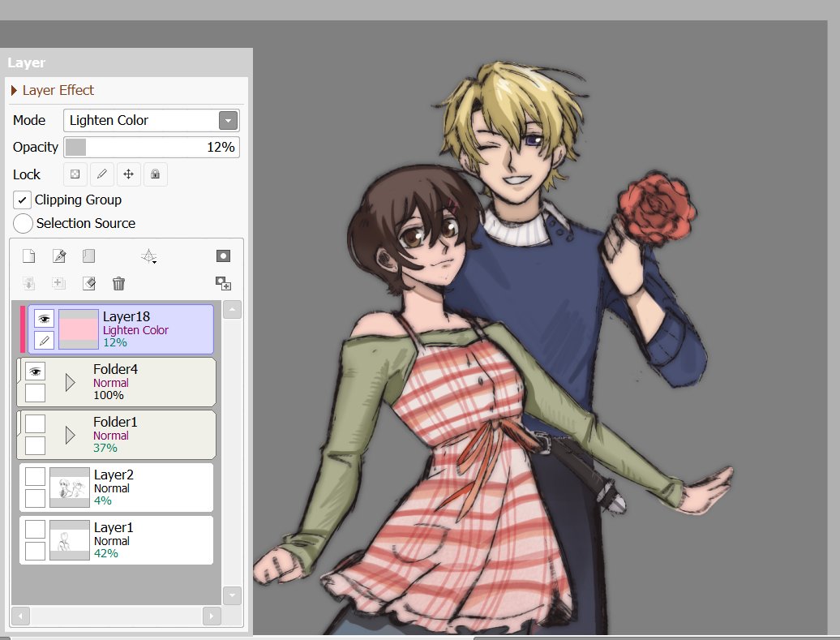Click the Layer panel title

click(x=26, y=62)
